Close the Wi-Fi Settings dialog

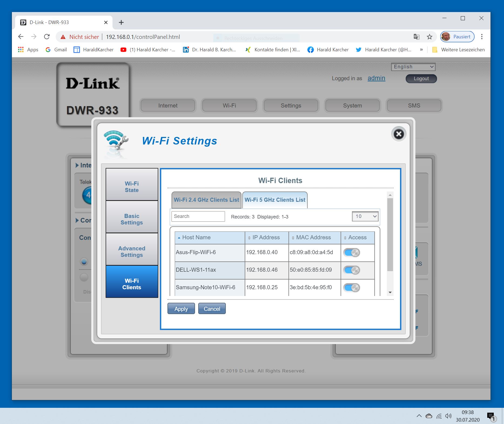click(x=399, y=134)
